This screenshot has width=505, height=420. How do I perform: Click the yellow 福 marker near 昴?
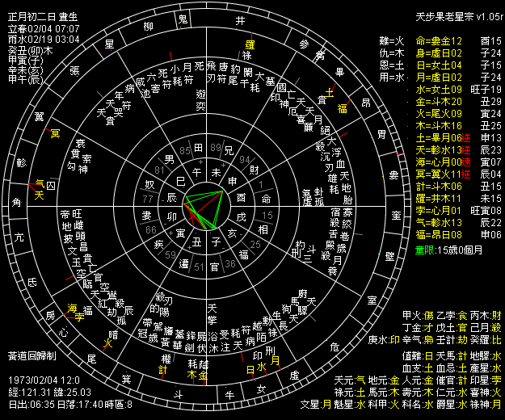[343, 107]
